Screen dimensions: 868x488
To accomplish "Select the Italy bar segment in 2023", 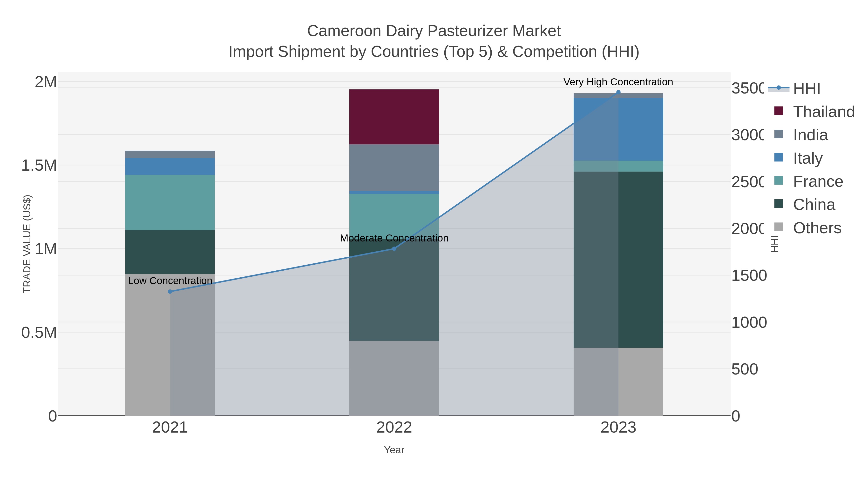I will point(618,129).
